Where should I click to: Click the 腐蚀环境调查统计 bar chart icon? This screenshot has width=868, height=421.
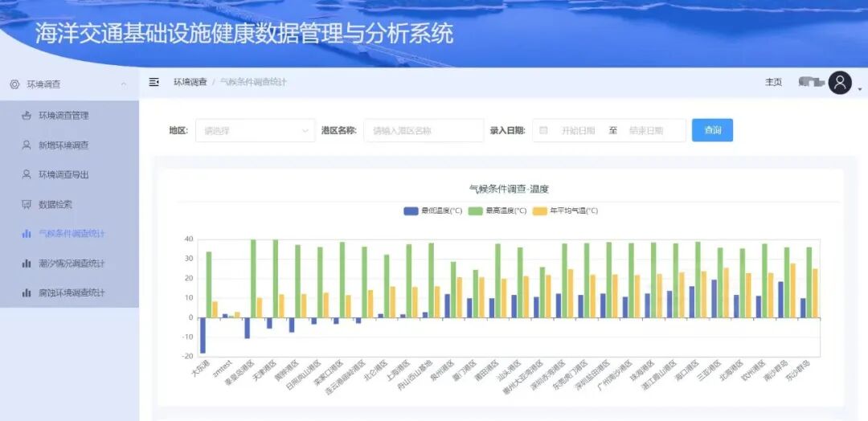click(x=26, y=293)
